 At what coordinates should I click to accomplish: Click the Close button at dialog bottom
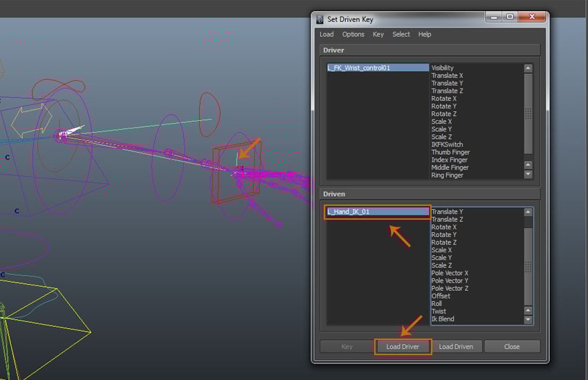[x=512, y=347]
